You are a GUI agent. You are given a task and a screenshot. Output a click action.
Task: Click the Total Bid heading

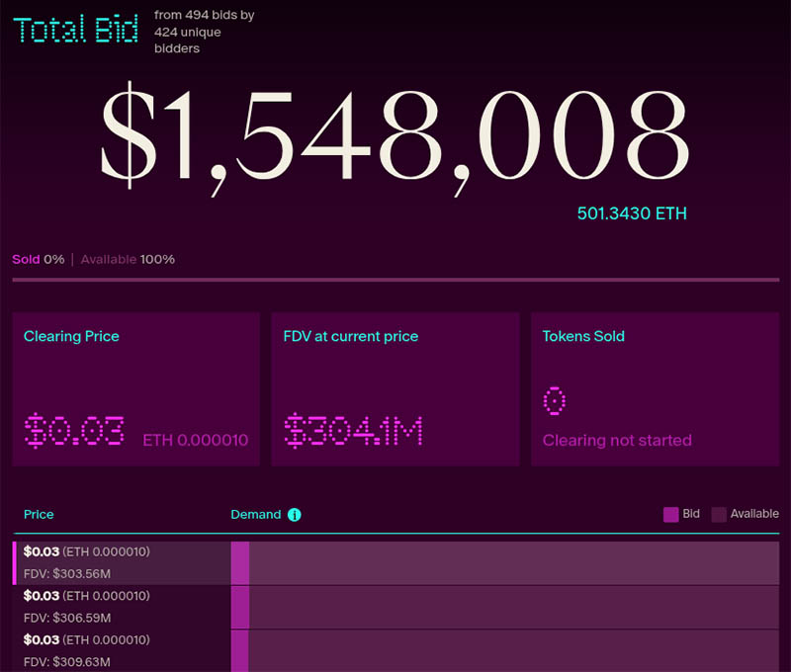pos(77,30)
